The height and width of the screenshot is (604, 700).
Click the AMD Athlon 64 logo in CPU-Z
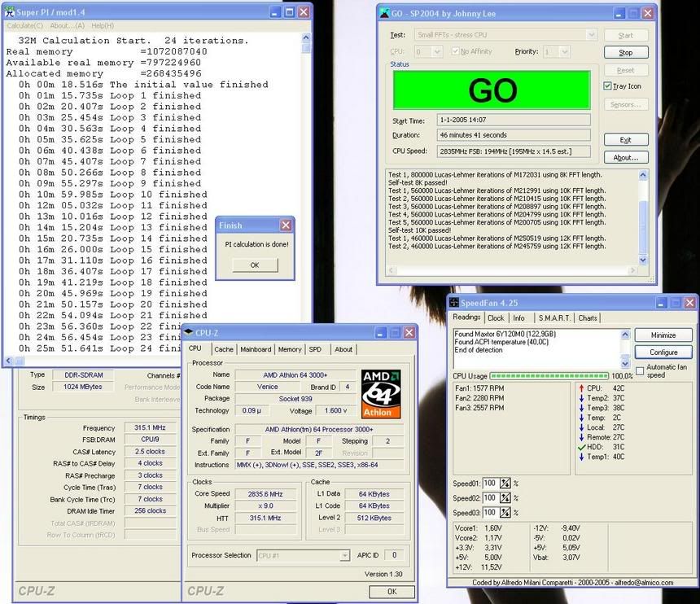(381, 394)
